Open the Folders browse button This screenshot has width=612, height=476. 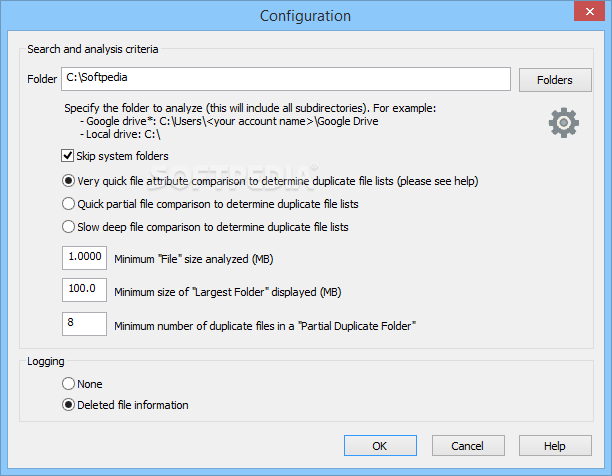(x=555, y=80)
